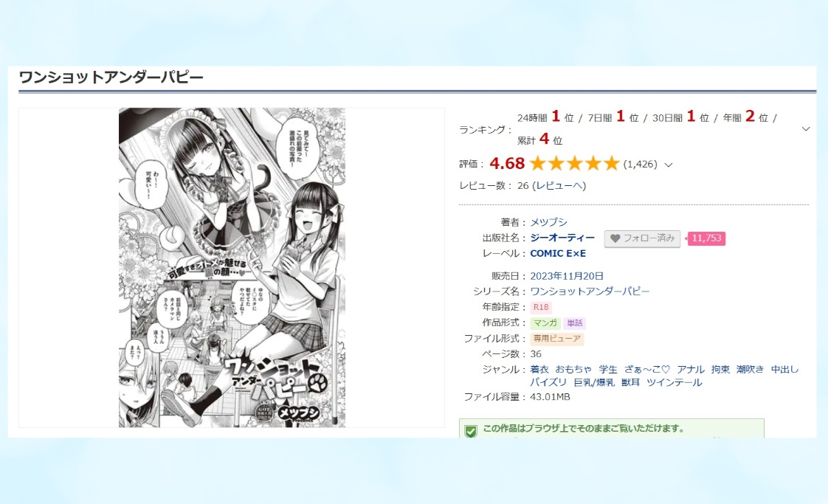Select the マンガ format tag
Image resolution: width=828 pixels, height=504 pixels.
545,322
